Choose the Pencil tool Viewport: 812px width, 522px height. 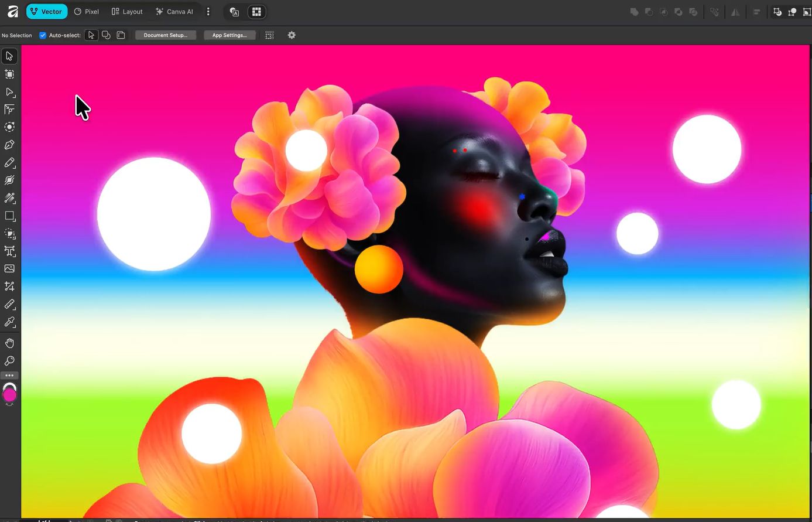click(9, 162)
